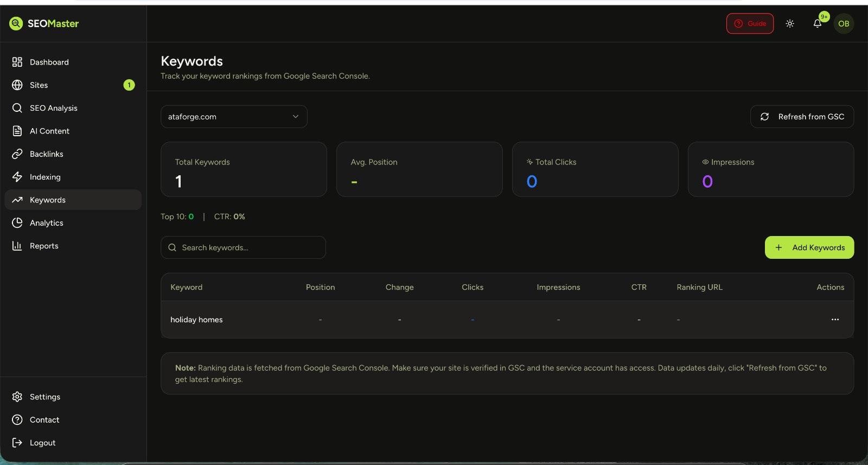Navigate to AI Content

pyautogui.click(x=73, y=131)
